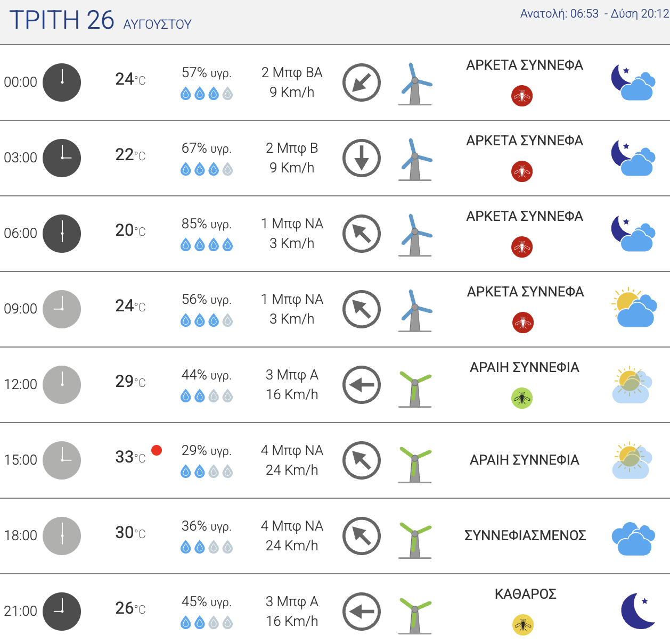Click the blue wind turbine at 06:00

(415, 235)
